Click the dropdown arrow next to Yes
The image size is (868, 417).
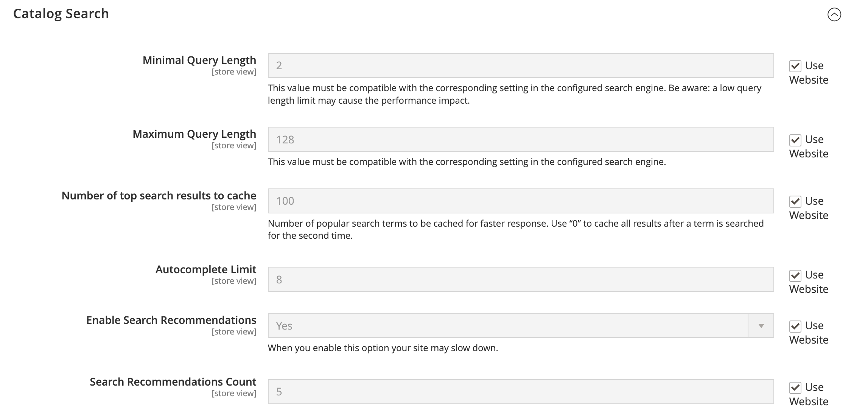(761, 326)
